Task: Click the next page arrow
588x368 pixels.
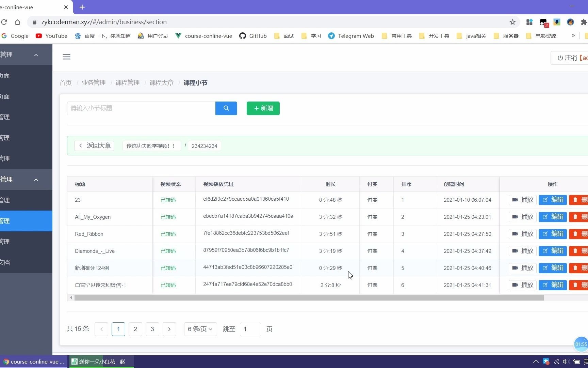Action: (169, 329)
